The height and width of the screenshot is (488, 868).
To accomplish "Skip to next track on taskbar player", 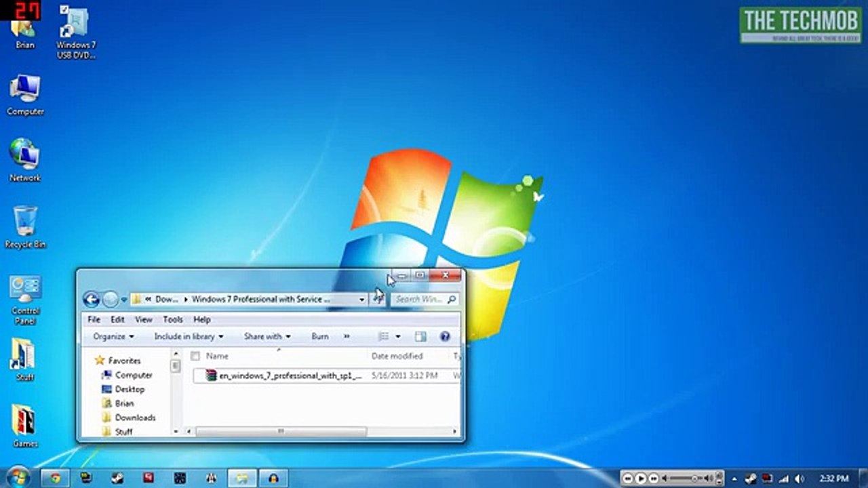I will [x=652, y=479].
